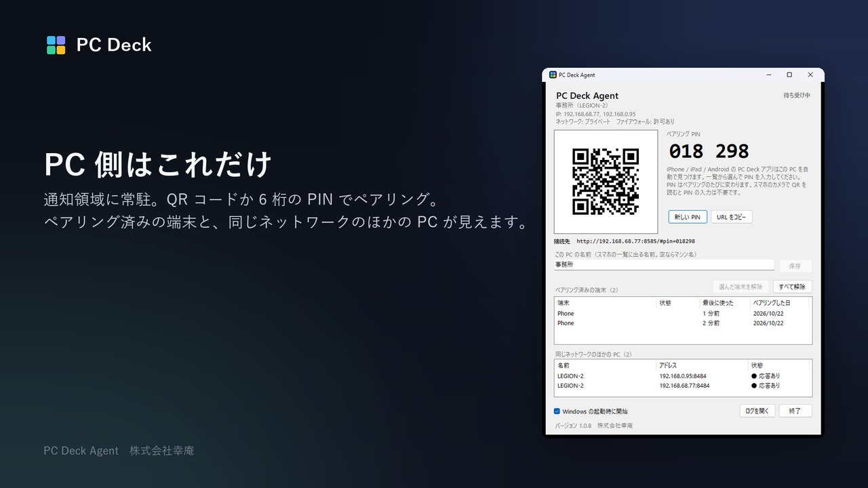The width and height of the screenshot is (868, 488).
Task: Minimize the PC Deck Agent window
Action: 769,75
